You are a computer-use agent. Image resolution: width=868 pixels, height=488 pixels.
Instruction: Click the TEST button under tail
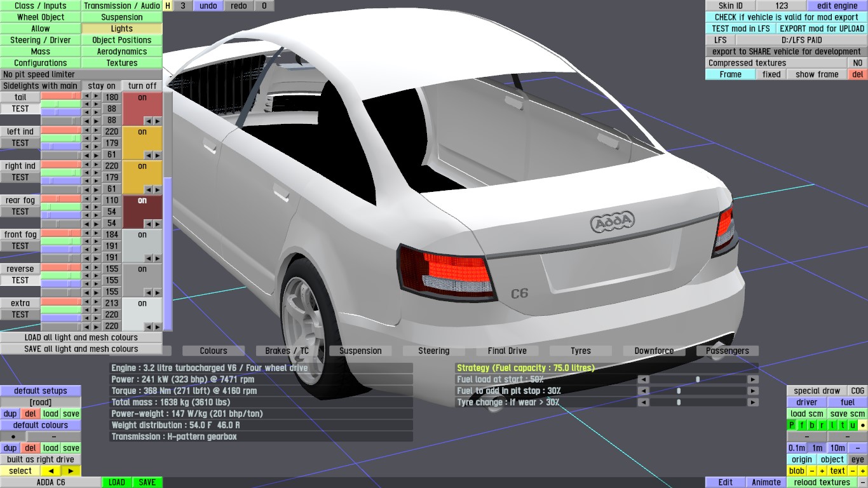click(20, 109)
